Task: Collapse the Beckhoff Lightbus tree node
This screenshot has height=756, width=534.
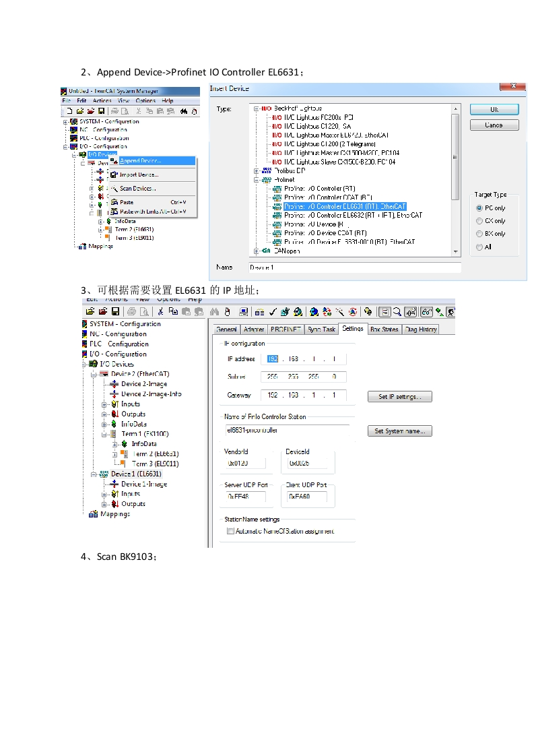Action: coord(257,108)
